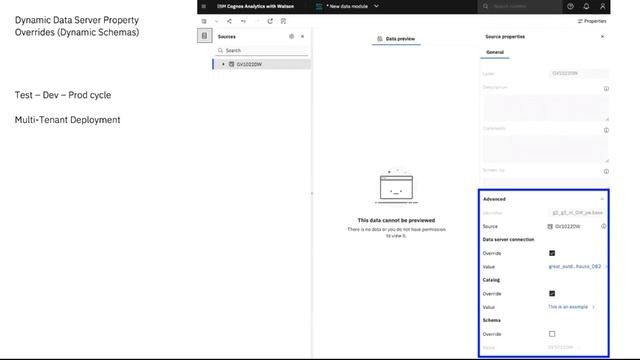Click the Comments text area

coord(546,149)
